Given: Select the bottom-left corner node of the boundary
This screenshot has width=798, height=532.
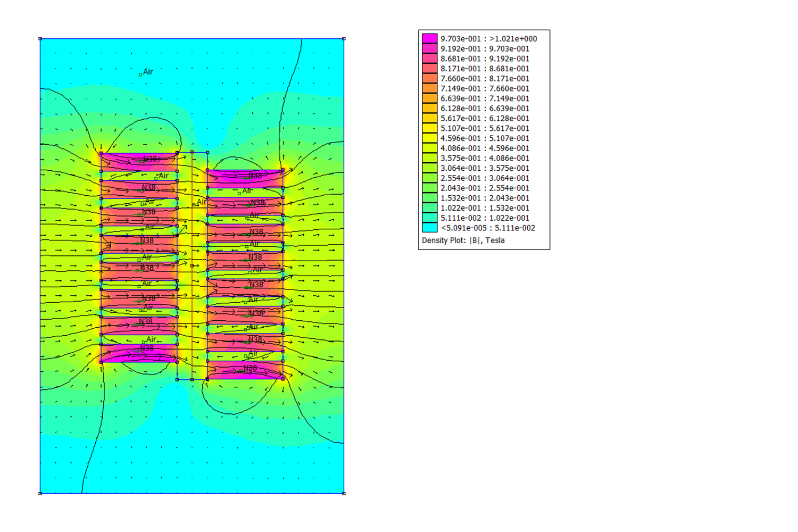Looking at the screenshot, I should pyautogui.click(x=40, y=493).
